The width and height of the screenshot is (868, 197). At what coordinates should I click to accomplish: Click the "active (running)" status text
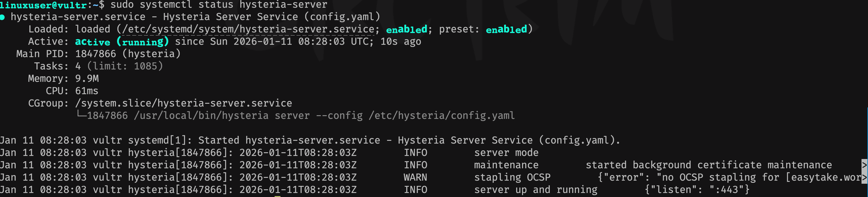[x=122, y=42]
